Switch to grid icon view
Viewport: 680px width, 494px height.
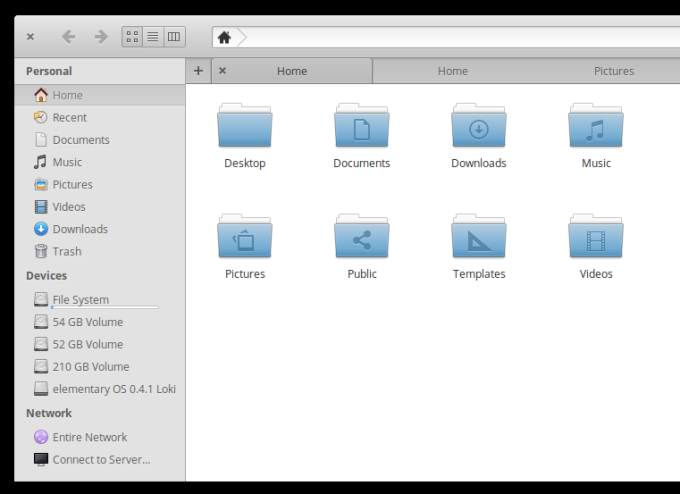coord(132,37)
